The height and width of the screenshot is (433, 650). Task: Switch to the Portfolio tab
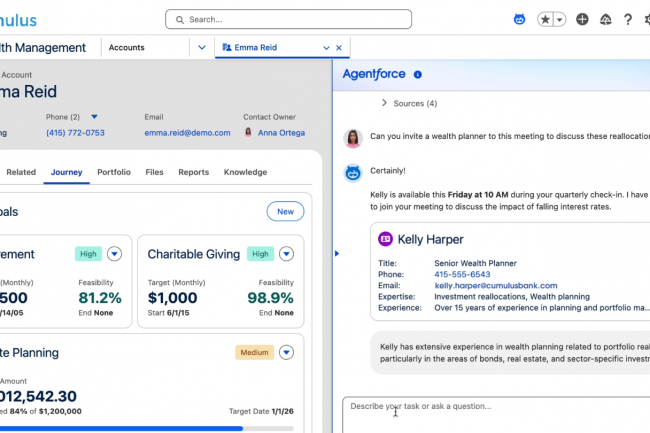tap(114, 172)
